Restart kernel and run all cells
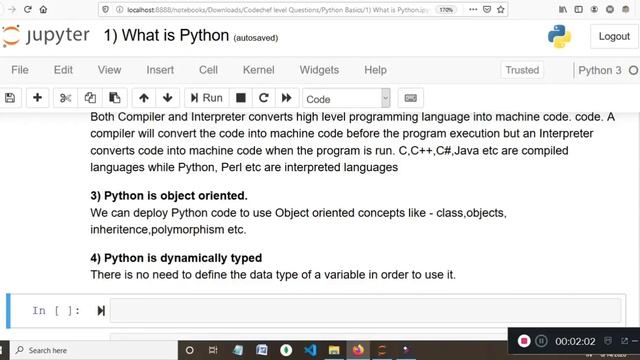This screenshot has width=640, height=360. coord(287,98)
